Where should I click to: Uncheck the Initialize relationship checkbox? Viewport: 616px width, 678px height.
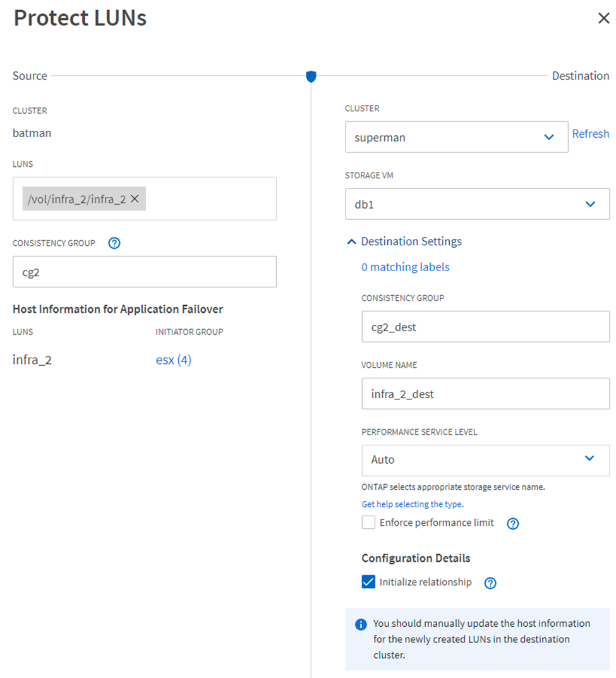tap(368, 582)
